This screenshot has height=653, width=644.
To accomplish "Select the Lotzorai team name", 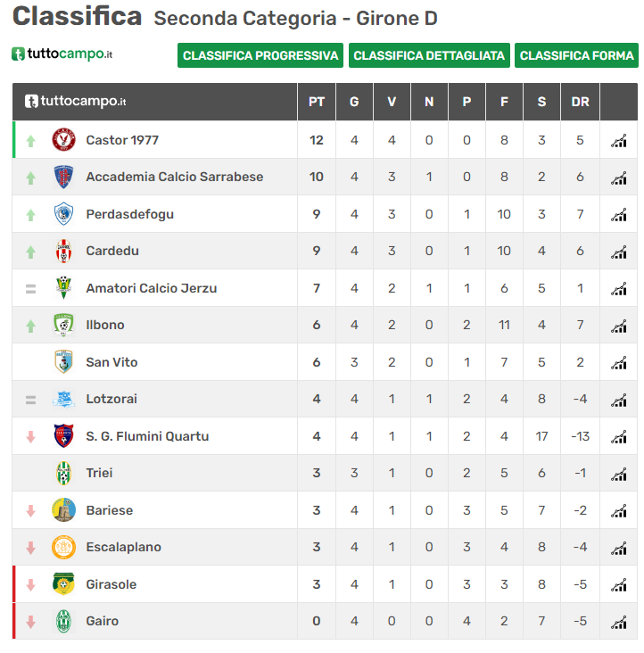I will click(x=111, y=399).
